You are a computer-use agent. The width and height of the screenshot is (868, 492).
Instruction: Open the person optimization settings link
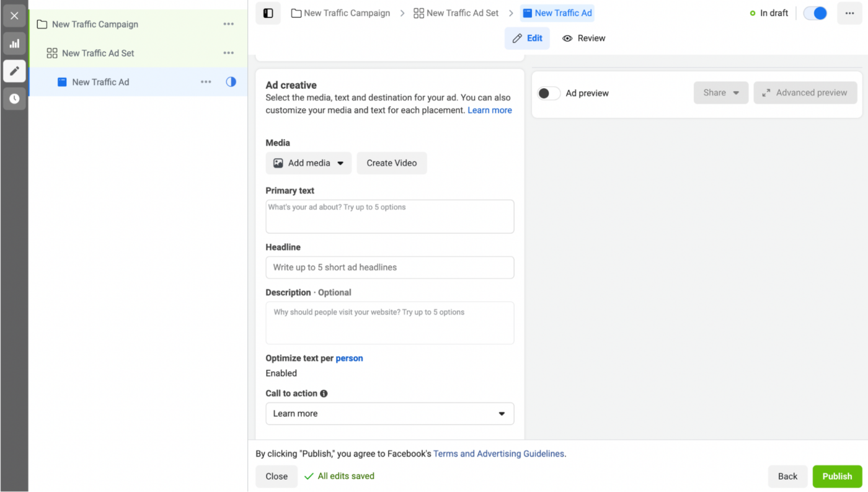(x=349, y=358)
